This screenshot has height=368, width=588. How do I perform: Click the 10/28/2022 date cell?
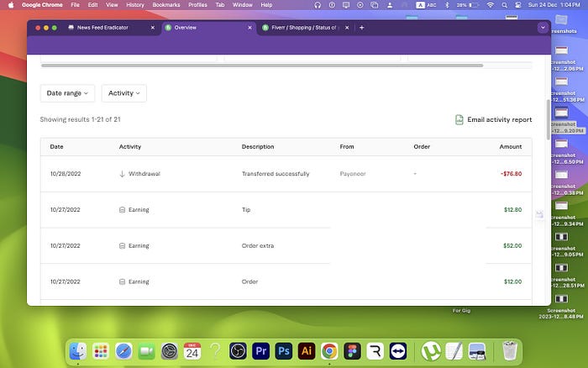point(66,174)
